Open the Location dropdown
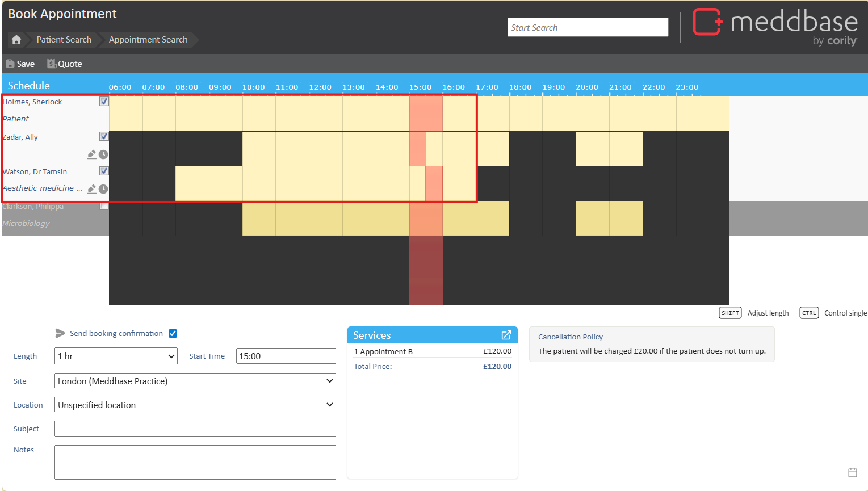 [195, 405]
